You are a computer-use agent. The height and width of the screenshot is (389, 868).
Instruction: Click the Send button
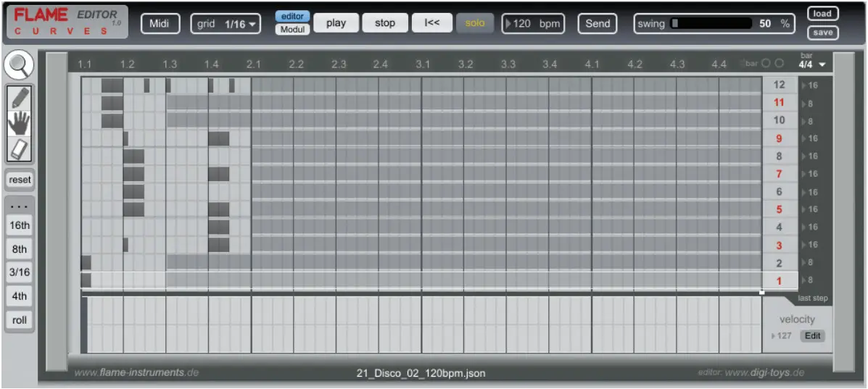point(598,23)
